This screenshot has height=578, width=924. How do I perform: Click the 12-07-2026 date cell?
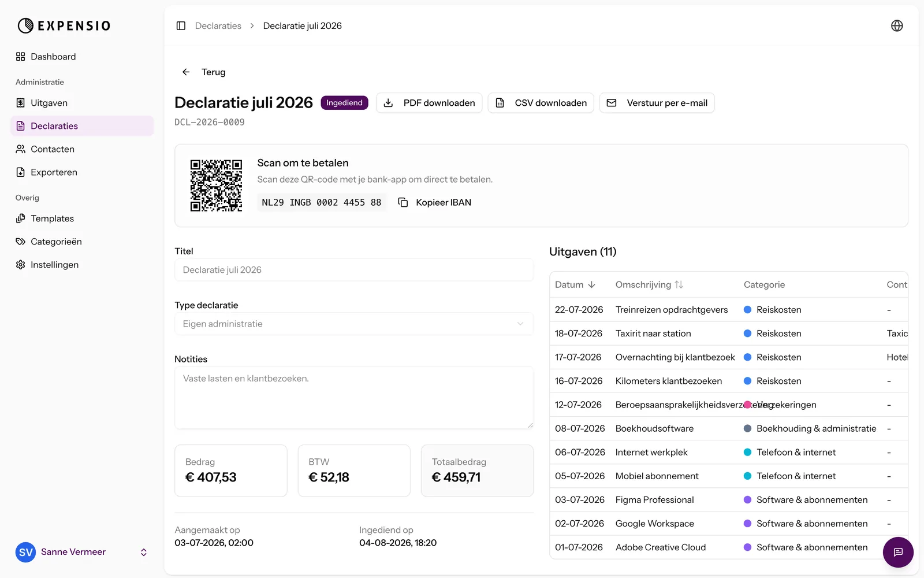pyautogui.click(x=578, y=405)
